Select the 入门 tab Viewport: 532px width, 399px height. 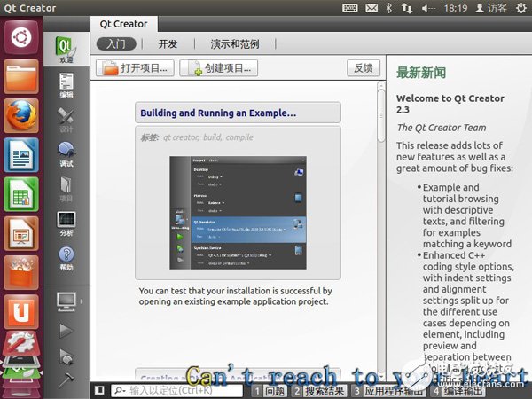[116, 43]
